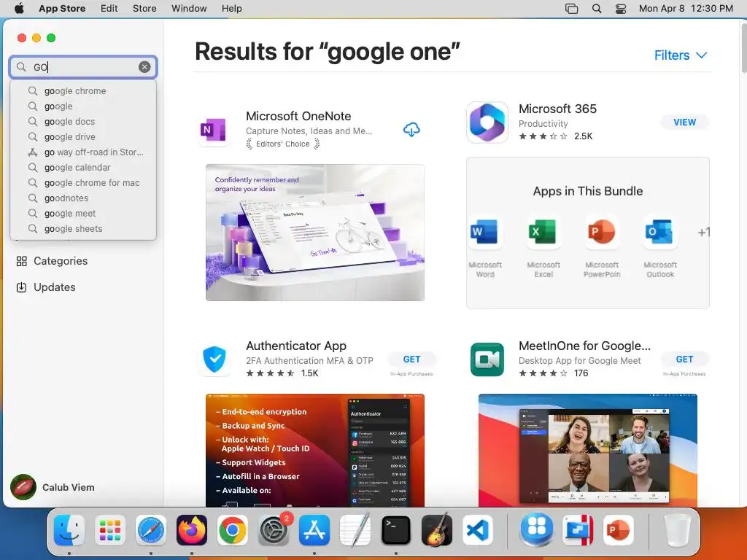Open the Help menu
The image size is (747, 560).
231,9
